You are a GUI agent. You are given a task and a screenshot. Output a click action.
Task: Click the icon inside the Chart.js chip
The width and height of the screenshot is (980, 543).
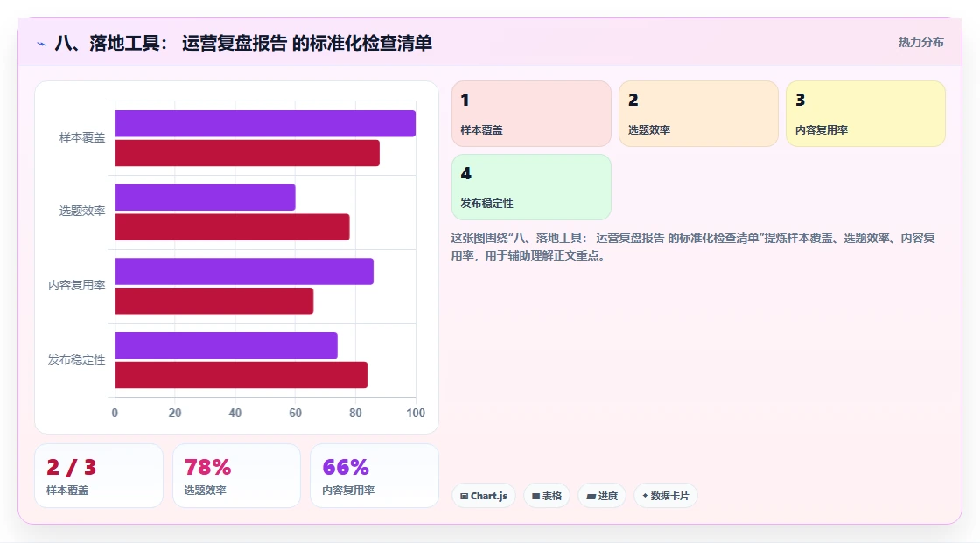pyautogui.click(x=465, y=496)
